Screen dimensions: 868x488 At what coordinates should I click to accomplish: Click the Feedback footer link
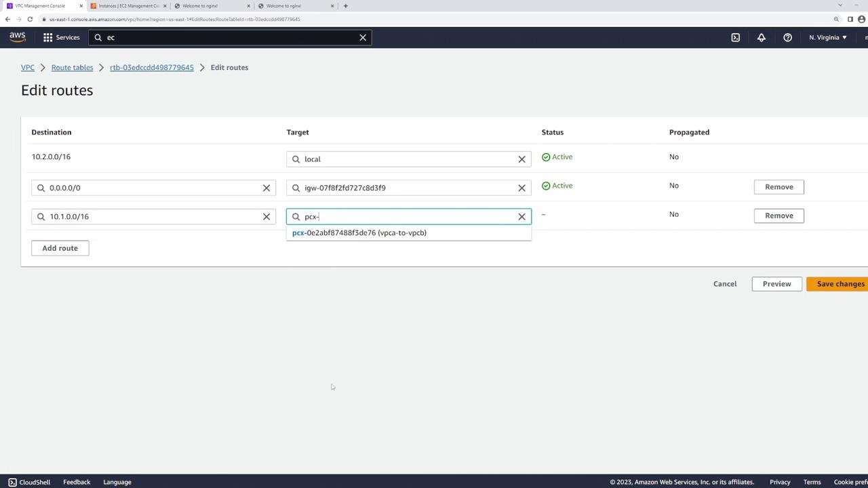pos(77,482)
